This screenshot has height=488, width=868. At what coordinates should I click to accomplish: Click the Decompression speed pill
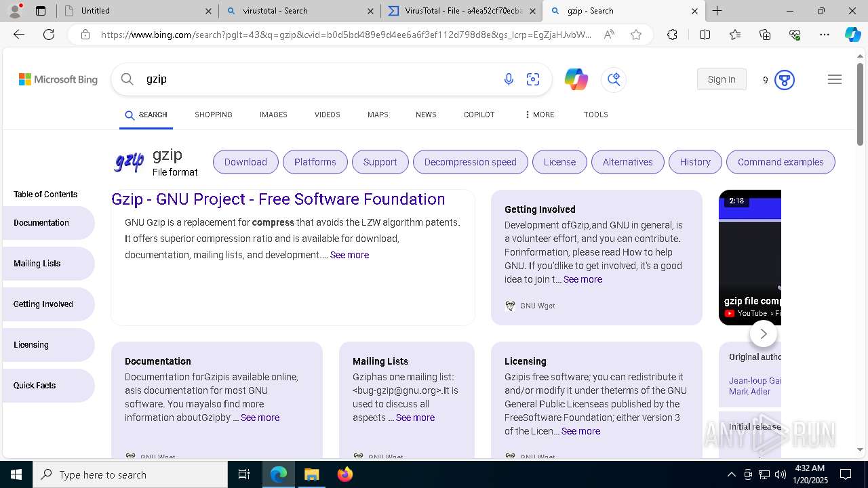[471, 162]
